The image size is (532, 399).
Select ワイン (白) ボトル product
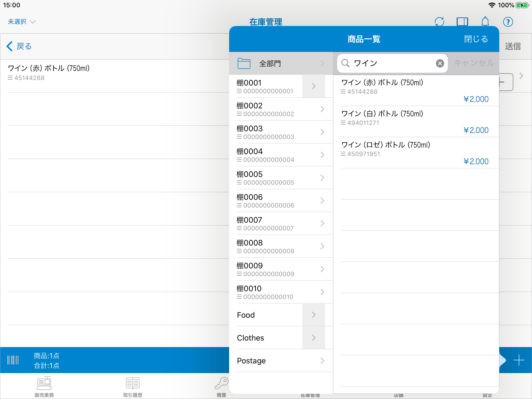[x=416, y=121]
